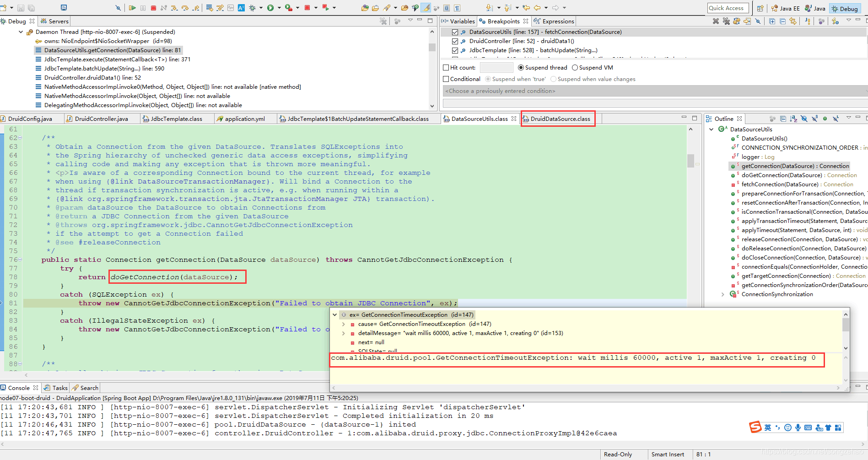Expand the cause variable node
The width and height of the screenshot is (868, 460).
343,324
